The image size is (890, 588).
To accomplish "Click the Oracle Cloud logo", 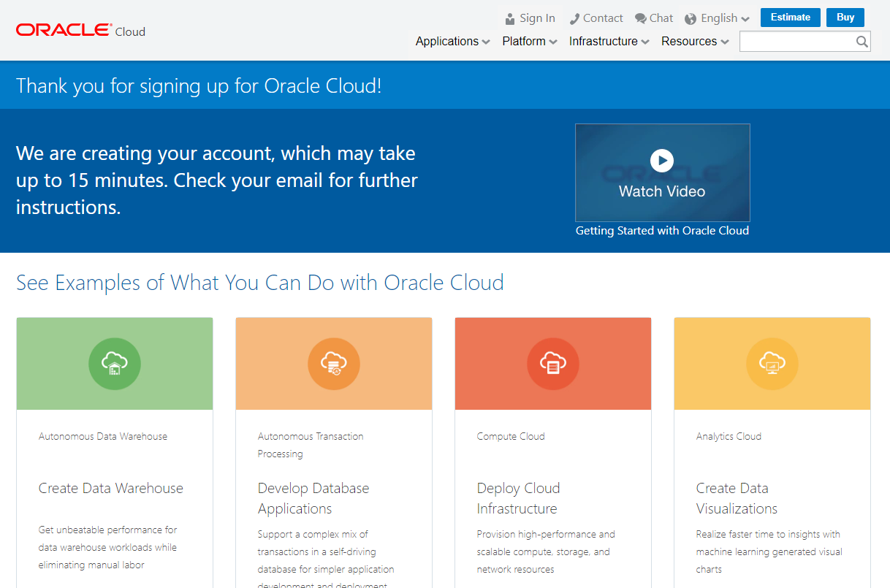I will (80, 31).
